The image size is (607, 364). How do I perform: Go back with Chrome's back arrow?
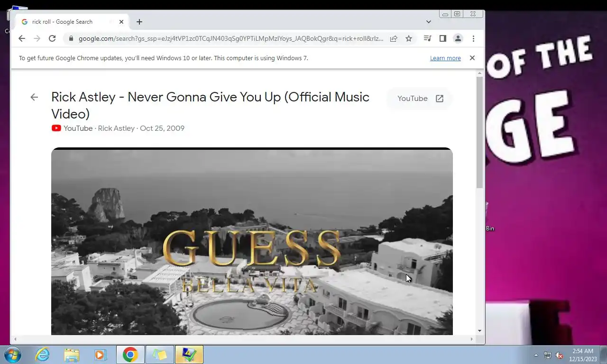[x=22, y=38]
